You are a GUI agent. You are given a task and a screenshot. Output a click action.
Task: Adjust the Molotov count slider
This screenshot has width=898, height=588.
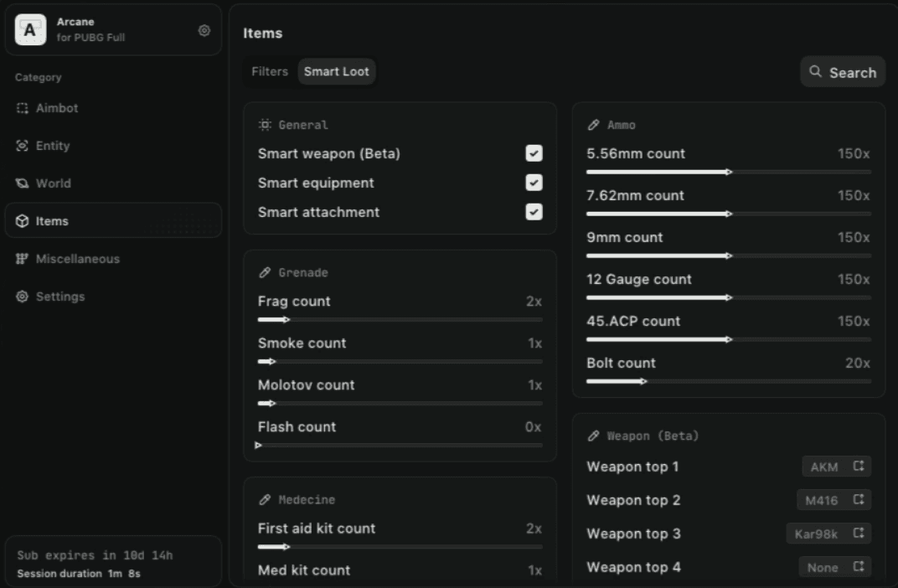pyautogui.click(x=400, y=403)
